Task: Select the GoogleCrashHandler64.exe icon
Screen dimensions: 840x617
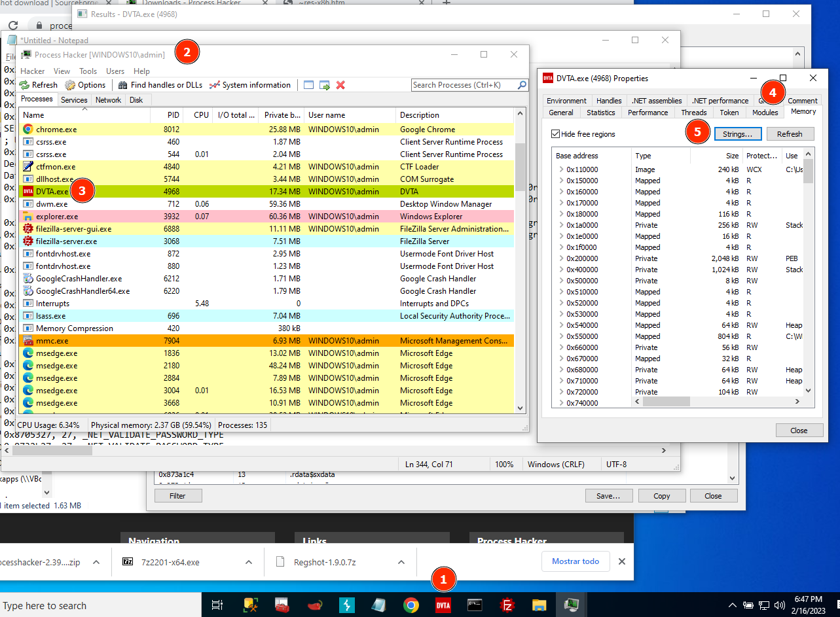Action: (28, 291)
